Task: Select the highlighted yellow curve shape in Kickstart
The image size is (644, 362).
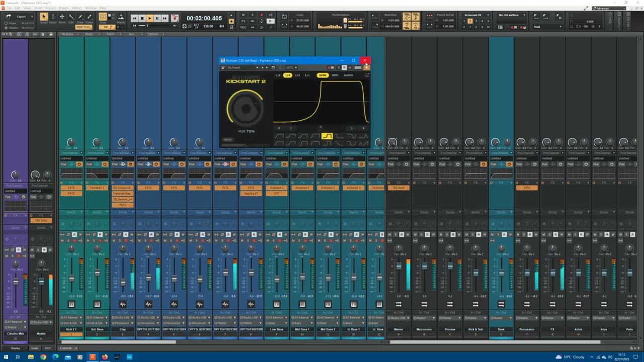Action: point(327,136)
